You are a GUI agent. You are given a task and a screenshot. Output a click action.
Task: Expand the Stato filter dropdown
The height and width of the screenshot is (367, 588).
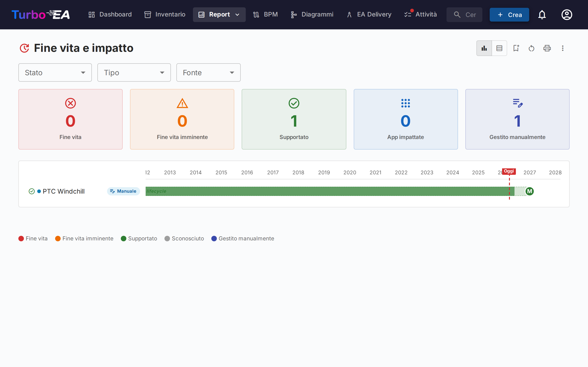[55, 72]
